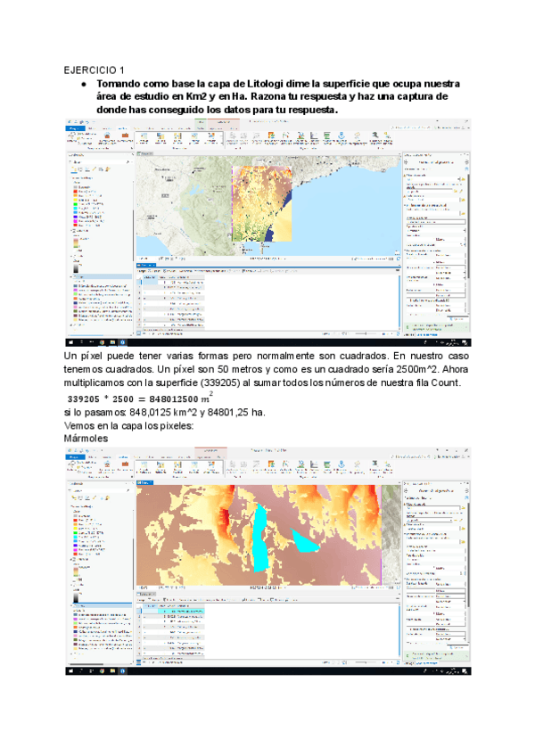Open the blue Project tab in lower screenshot
535x756 pixels.
pyautogui.click(x=74, y=456)
